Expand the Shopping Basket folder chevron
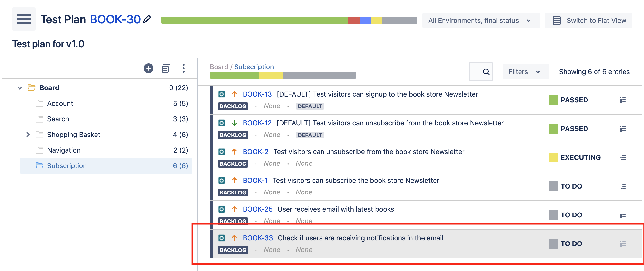 [28, 135]
